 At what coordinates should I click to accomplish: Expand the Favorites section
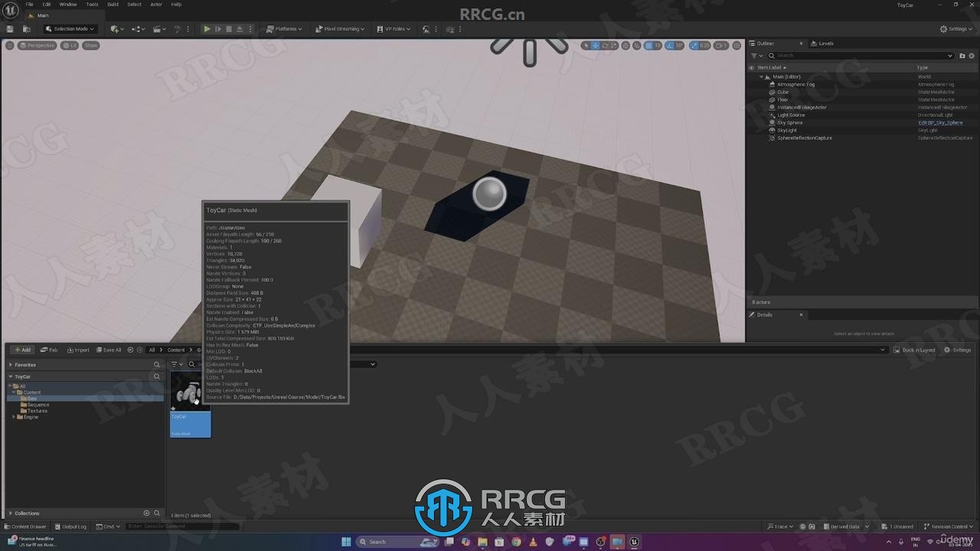11,365
